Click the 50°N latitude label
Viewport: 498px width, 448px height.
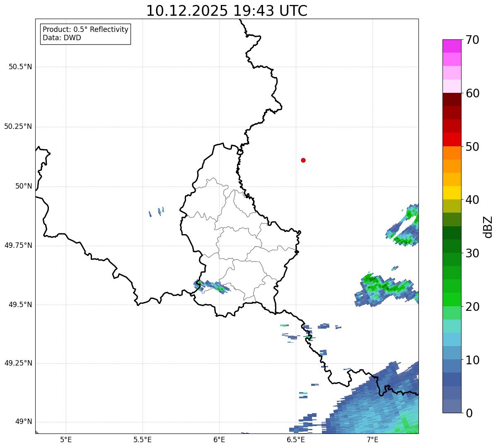[24, 186]
